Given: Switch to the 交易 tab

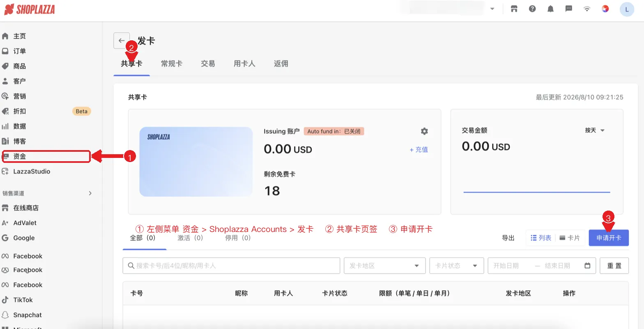Looking at the screenshot, I should [208, 64].
